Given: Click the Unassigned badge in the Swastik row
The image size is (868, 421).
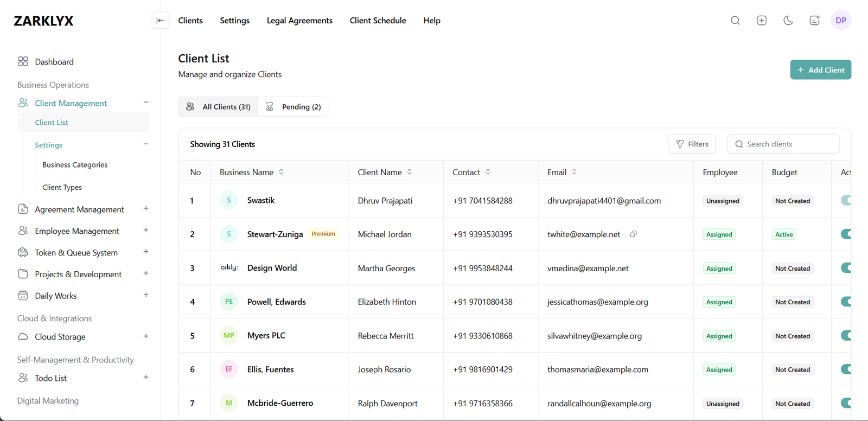Looking at the screenshot, I should pos(723,201).
